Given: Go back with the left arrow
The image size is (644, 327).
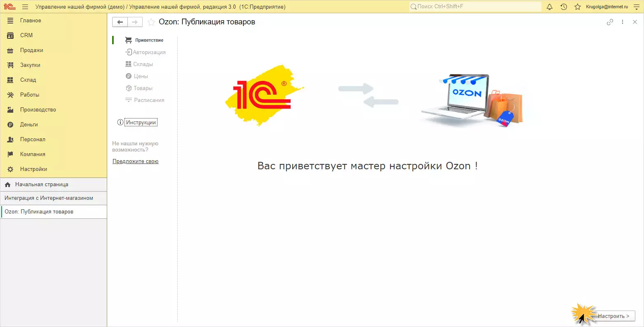Looking at the screenshot, I should point(120,22).
